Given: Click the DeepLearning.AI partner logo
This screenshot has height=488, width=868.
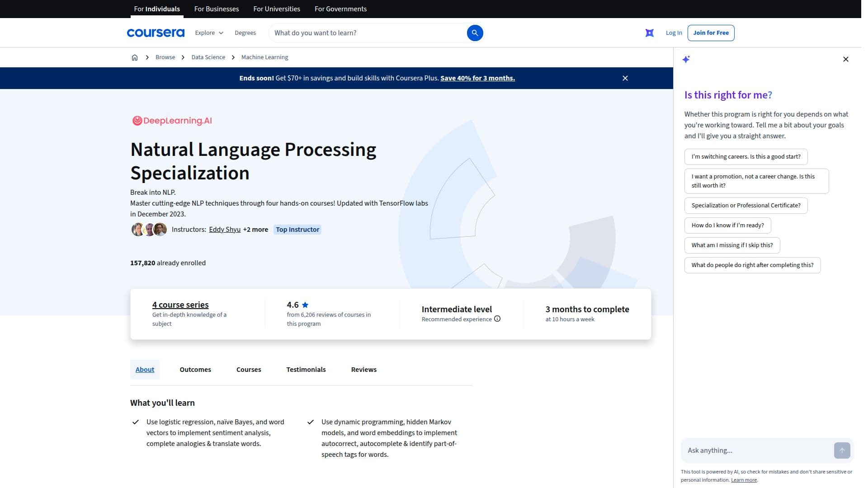Looking at the screenshot, I should pyautogui.click(x=173, y=122).
